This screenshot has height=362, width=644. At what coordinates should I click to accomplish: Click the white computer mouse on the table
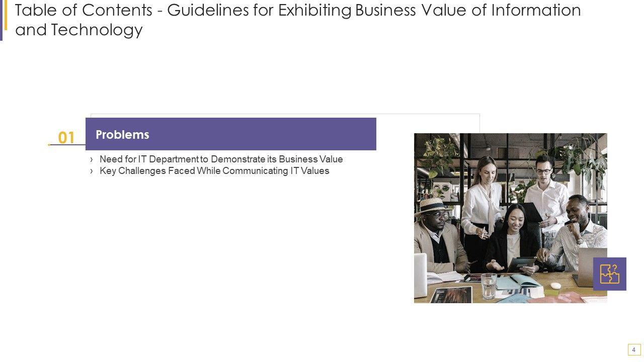click(555, 286)
